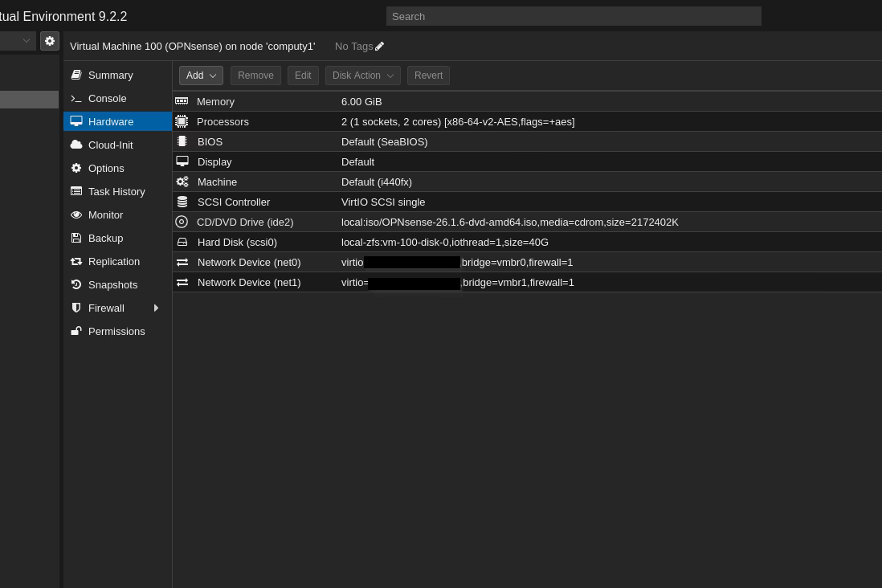The height and width of the screenshot is (588, 882).
Task: Open the Summary tab
Action: coord(117,75)
